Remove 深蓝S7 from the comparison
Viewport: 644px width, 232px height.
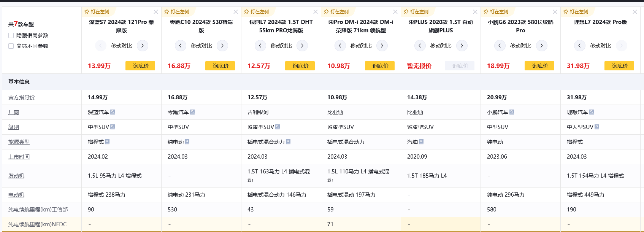click(156, 12)
